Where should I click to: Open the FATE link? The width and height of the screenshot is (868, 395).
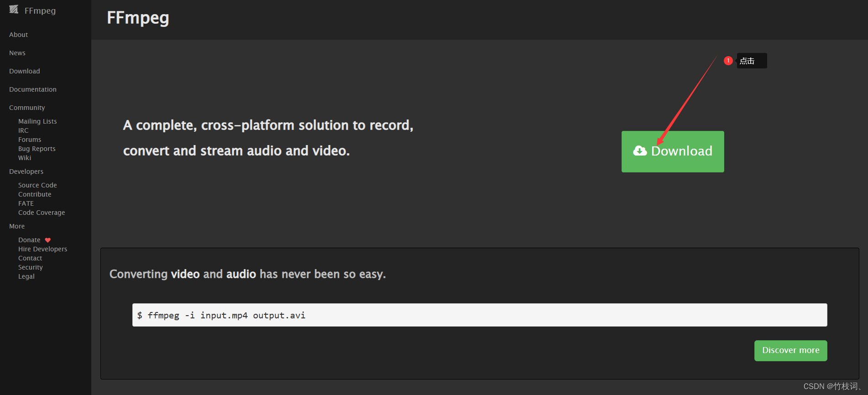[x=26, y=203]
